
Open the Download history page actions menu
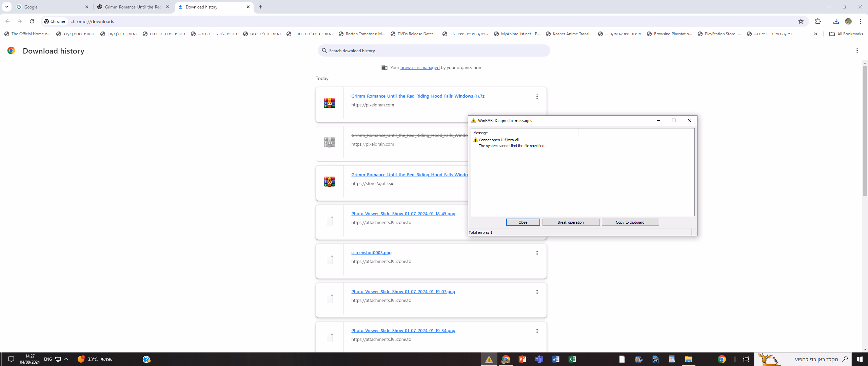pos(857,50)
